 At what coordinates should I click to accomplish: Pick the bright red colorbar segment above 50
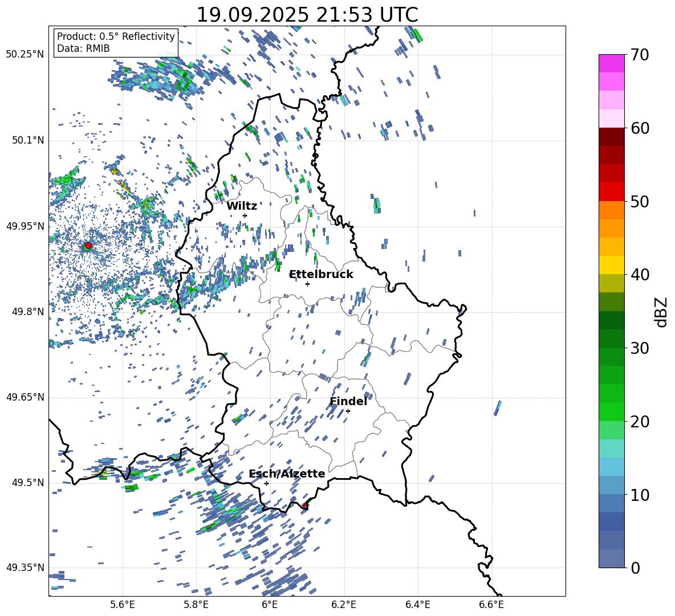point(612,192)
